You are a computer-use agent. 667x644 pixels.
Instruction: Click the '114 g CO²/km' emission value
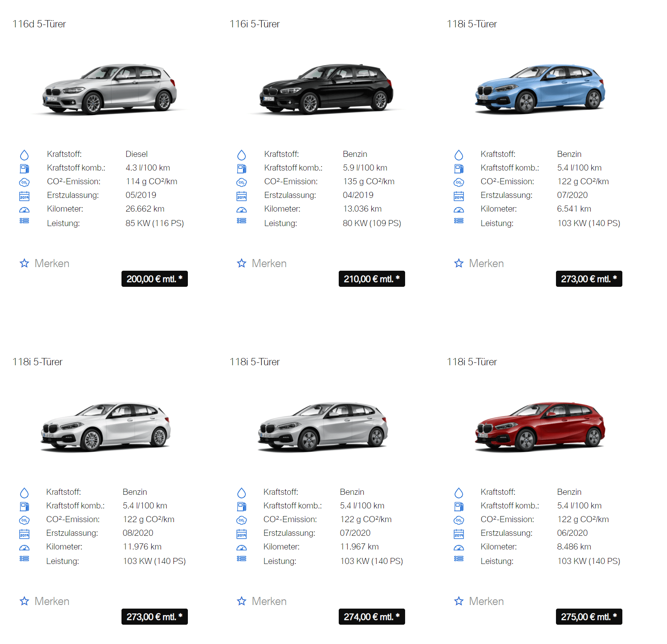tap(152, 181)
